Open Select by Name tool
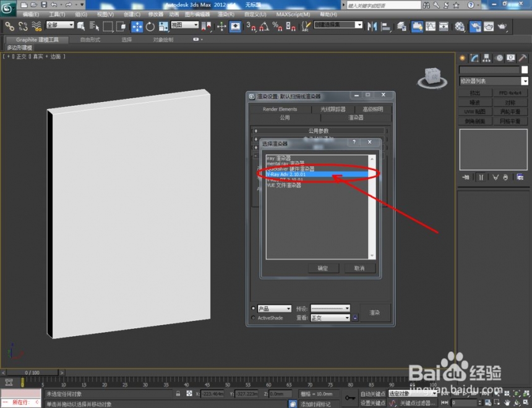The width and height of the screenshot is (532, 408). click(94, 26)
